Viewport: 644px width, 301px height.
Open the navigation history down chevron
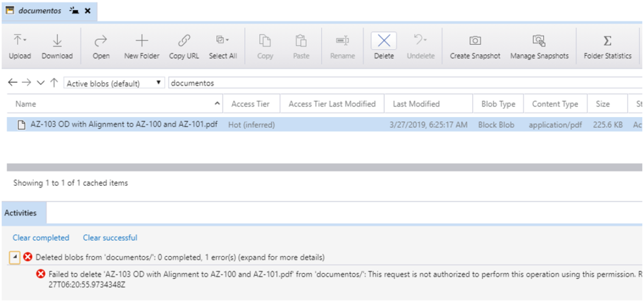41,83
